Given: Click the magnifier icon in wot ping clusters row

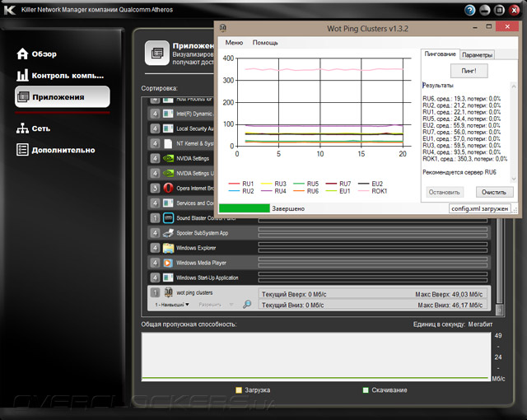Looking at the screenshot, I should 247,305.
